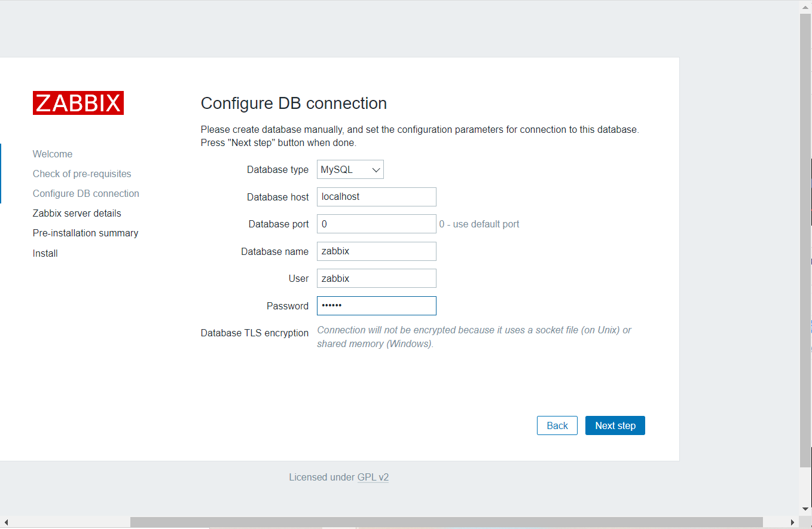Click the 'Licensed under' footer text
Viewport: 812px width, 529px height.
pyautogui.click(x=322, y=477)
